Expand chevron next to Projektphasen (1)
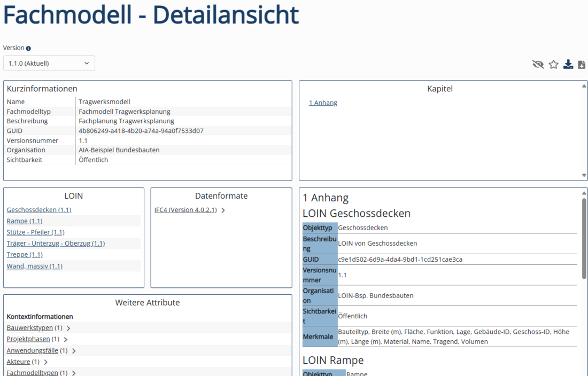 [66, 339]
